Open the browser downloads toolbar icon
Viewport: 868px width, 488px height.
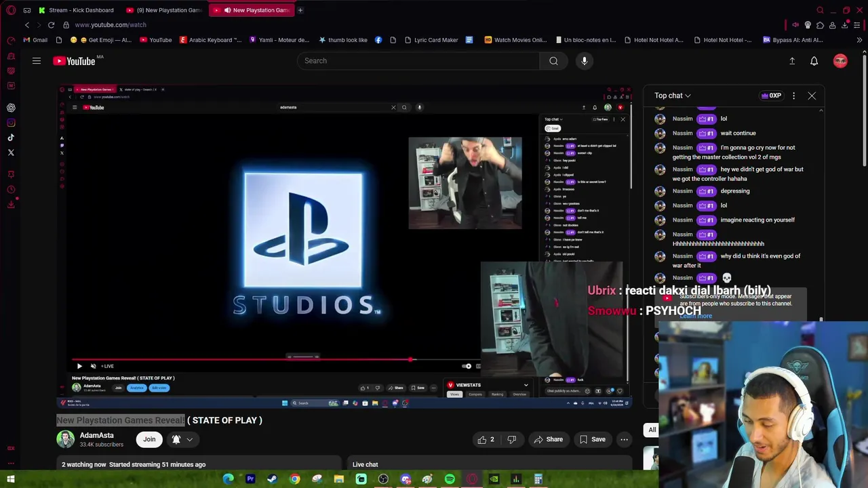click(846, 25)
